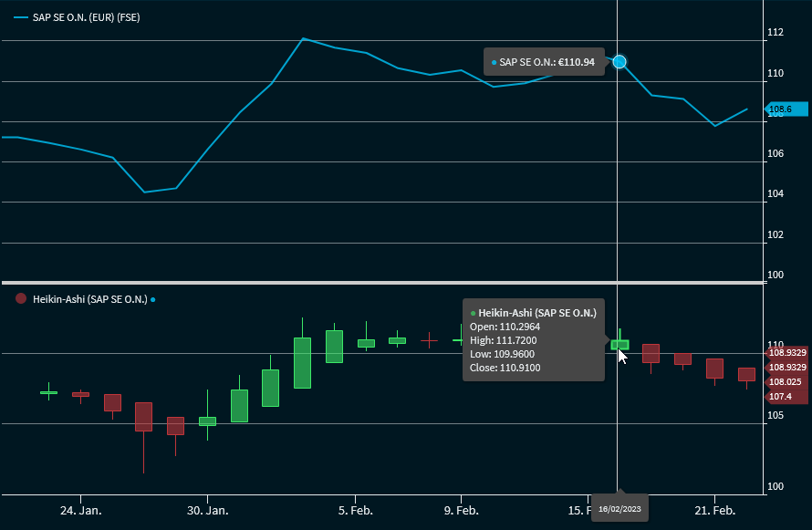This screenshot has height=530, width=812.
Task: Click the 16/02/2023 date marker on axis
Action: 619,508
